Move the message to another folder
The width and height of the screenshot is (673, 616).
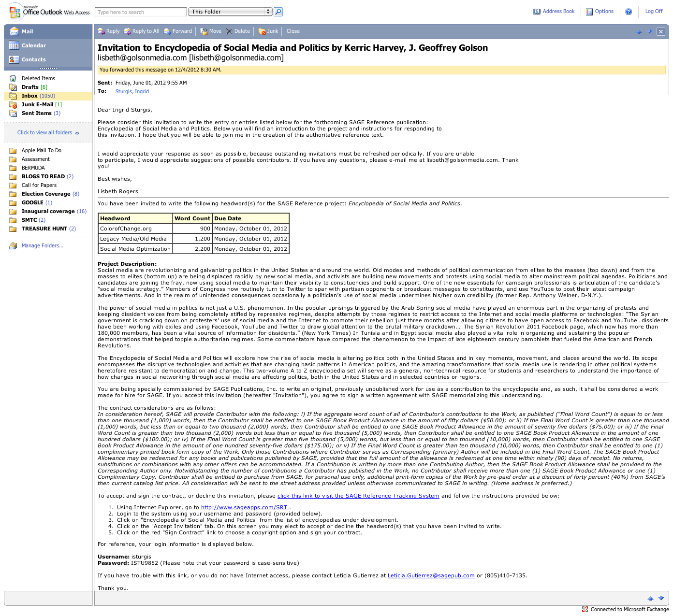tap(211, 31)
